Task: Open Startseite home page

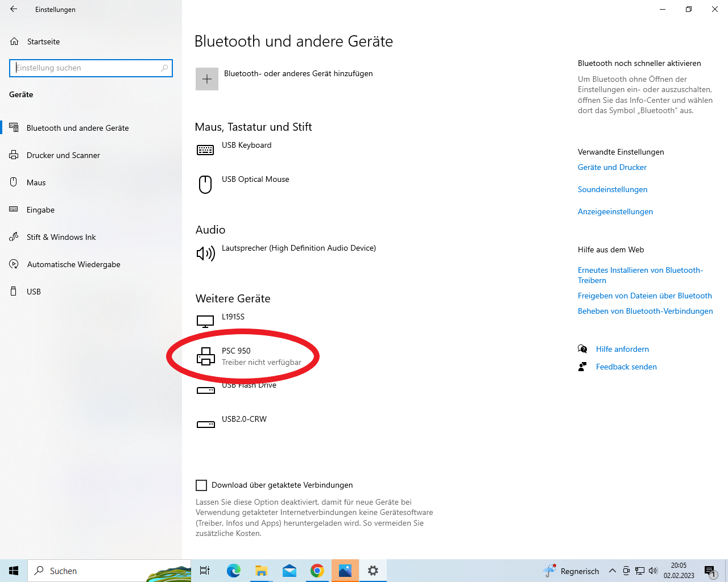Action: 44,41
